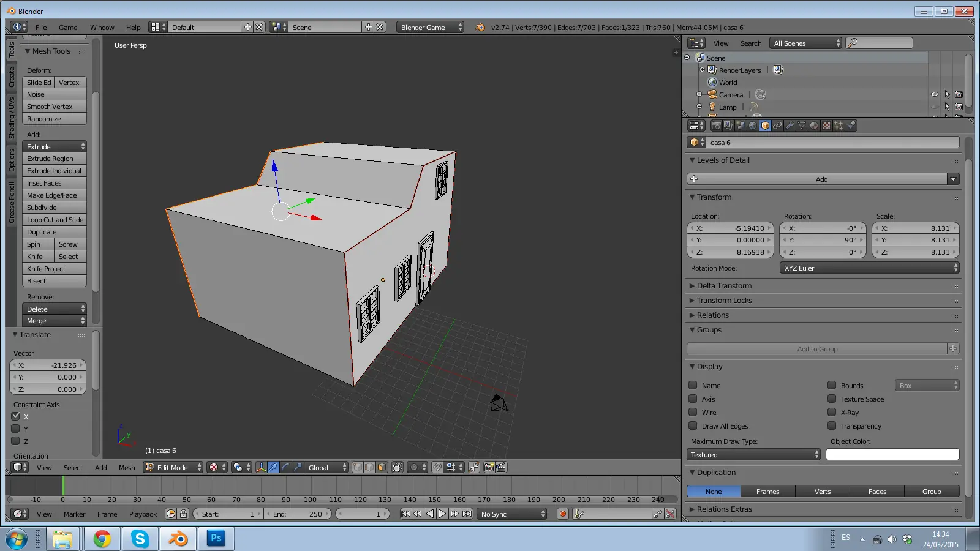Select face selection mode icon
Viewport: 980px width, 551px height.
tap(382, 467)
